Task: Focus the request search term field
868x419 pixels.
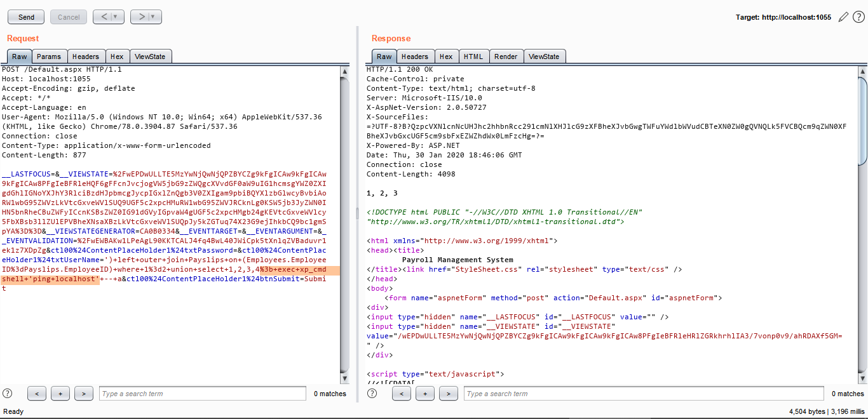Action: [x=203, y=394]
